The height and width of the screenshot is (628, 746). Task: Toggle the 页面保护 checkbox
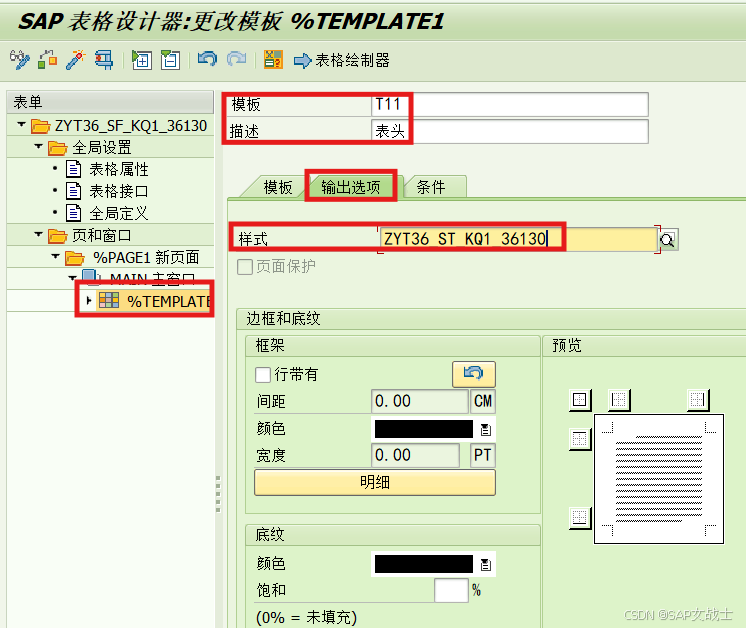245,266
